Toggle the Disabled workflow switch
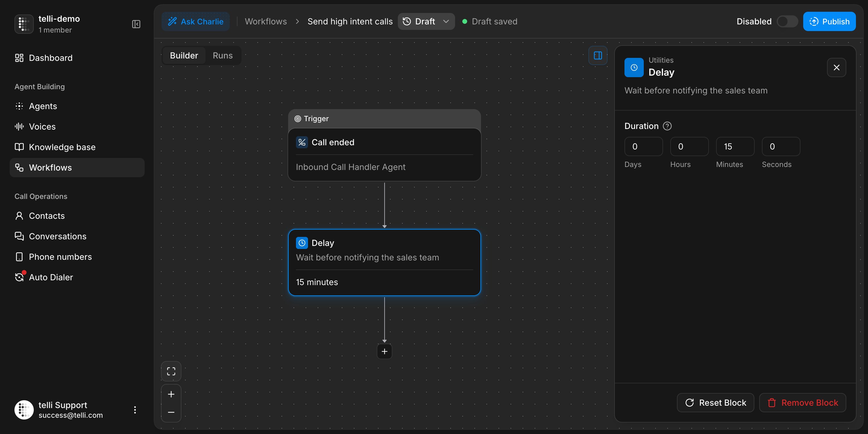This screenshot has height=434, width=868. pos(787,22)
